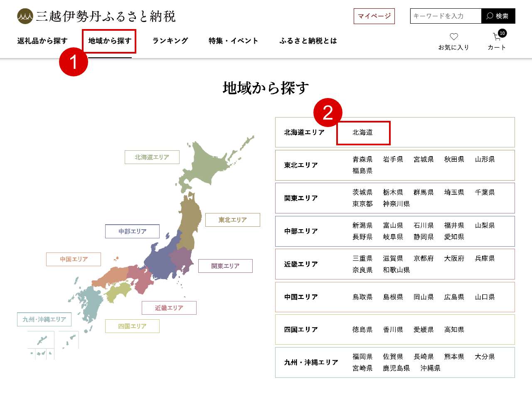Click the 北海道エリア label on the map
This screenshot has width=532, height=409.
[152, 157]
